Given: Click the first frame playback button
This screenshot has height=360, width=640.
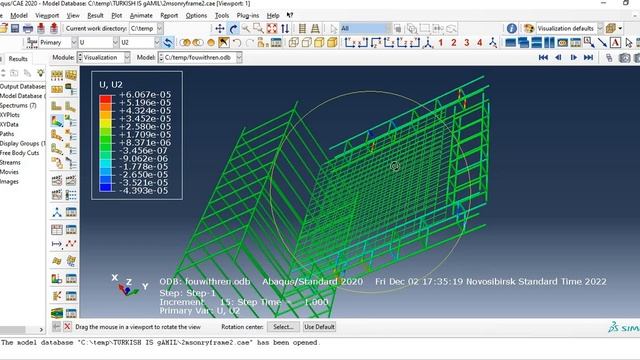Looking at the screenshot, I should coord(543,58).
